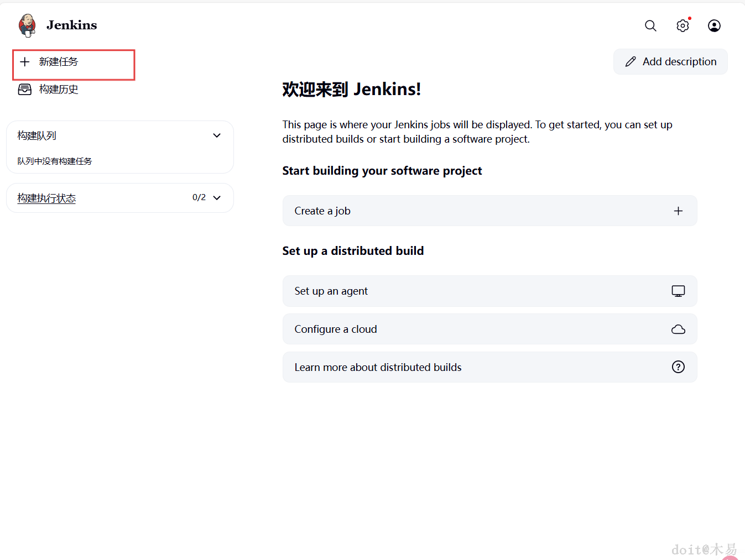
Task: Click the Add description button
Action: tap(670, 62)
